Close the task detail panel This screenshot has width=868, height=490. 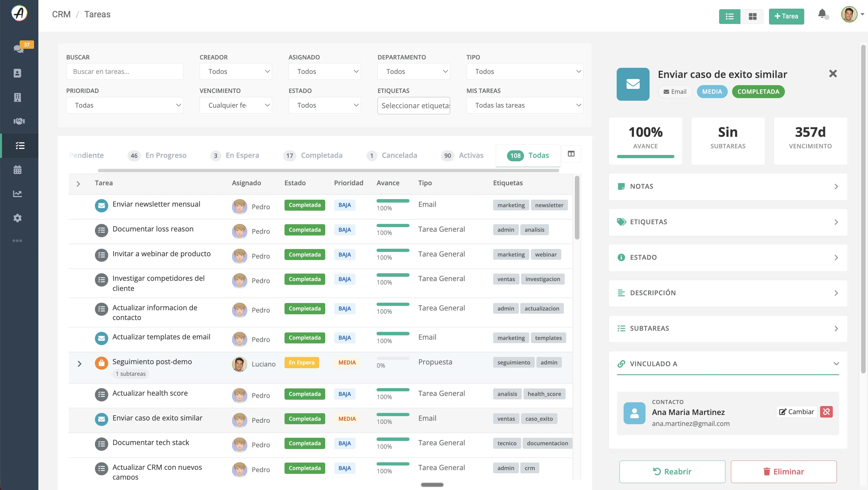[833, 74]
